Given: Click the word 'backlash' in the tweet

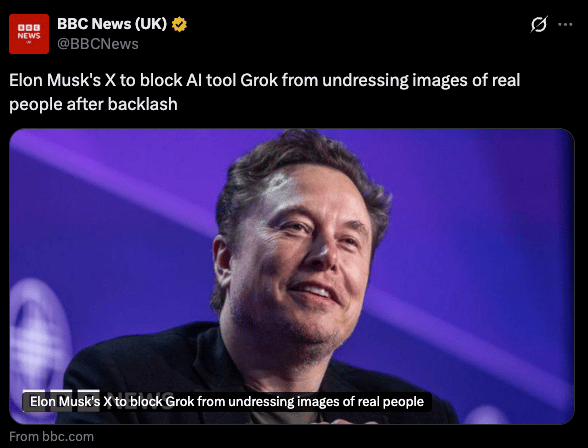Looking at the screenshot, I should [x=142, y=104].
